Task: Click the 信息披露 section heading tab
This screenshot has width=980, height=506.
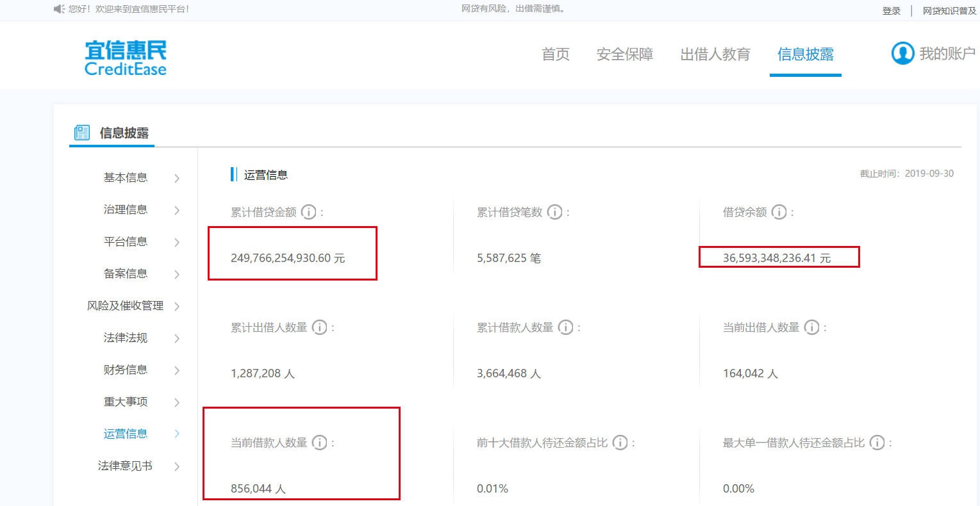Action: click(x=124, y=133)
